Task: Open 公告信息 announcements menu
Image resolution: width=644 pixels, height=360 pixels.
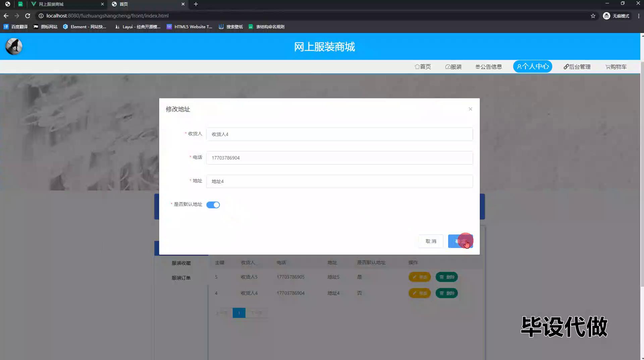Action: [489, 67]
